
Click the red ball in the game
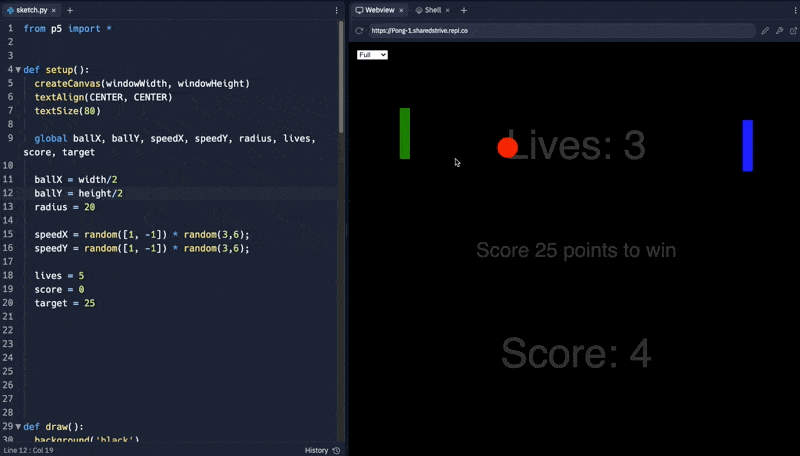(x=508, y=147)
